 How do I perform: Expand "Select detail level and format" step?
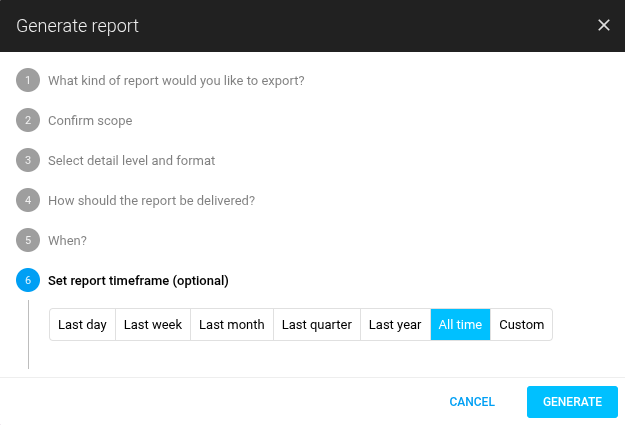131,160
